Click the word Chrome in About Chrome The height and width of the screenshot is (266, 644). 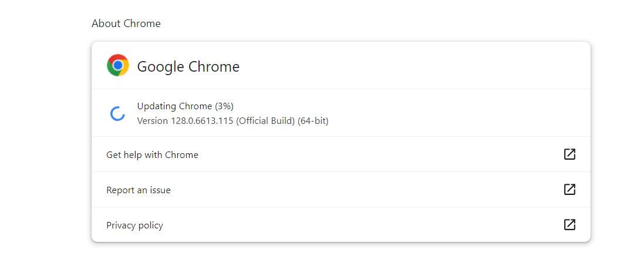(x=142, y=23)
